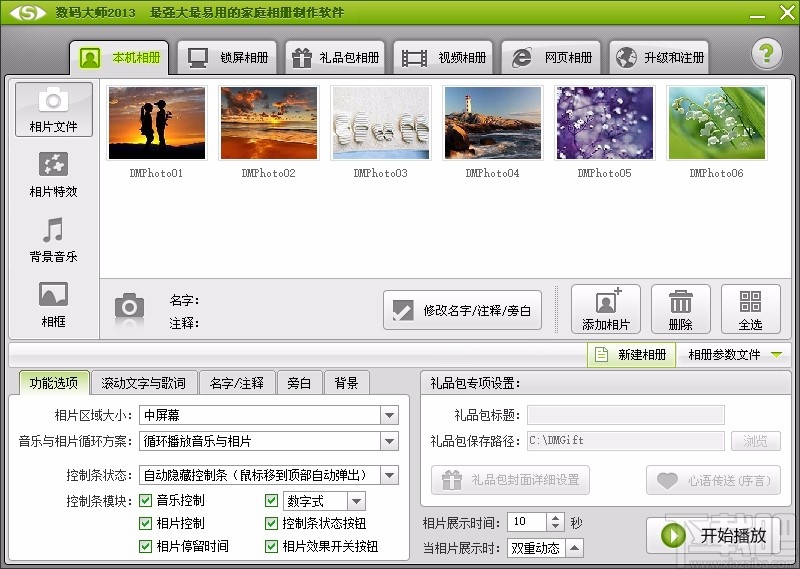Screen dimensions: 800x569
Task: Expand the 音乐与相片循环方案 dropdown
Action: 389,441
